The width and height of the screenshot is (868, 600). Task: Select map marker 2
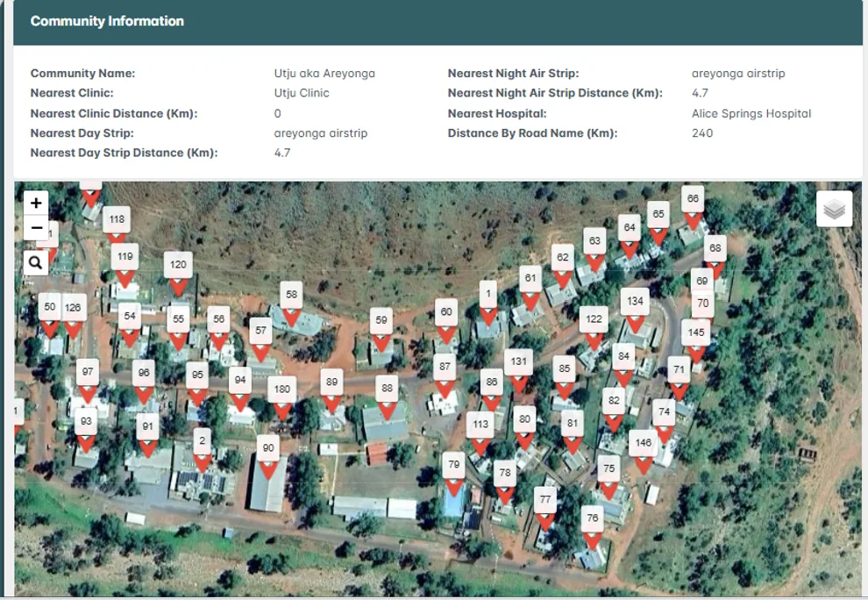coord(202,450)
